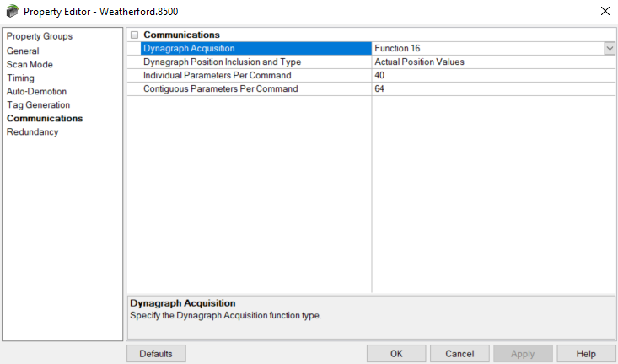Click the Defaults button
The width and height of the screenshot is (618, 364).
(x=156, y=354)
